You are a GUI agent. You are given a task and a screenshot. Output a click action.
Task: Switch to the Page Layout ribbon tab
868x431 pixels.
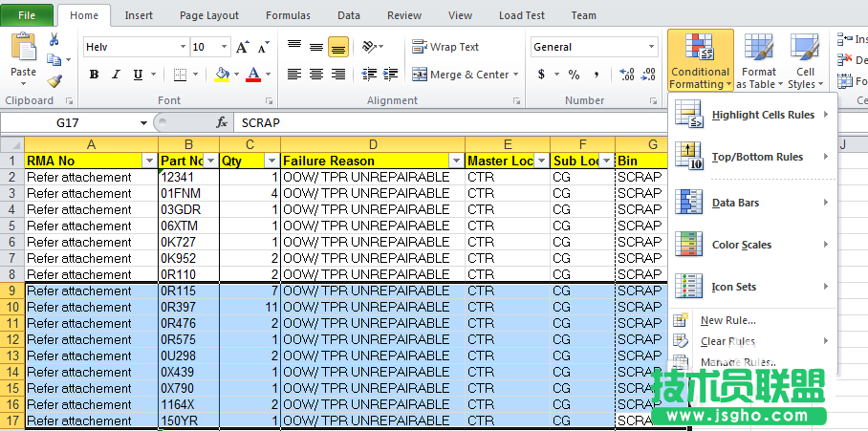pos(209,15)
